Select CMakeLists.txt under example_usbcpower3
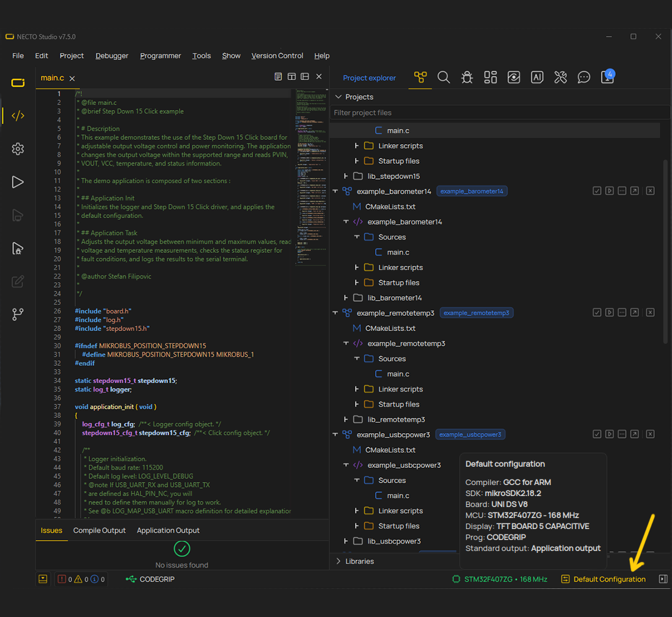The width and height of the screenshot is (672, 617). pyautogui.click(x=390, y=450)
